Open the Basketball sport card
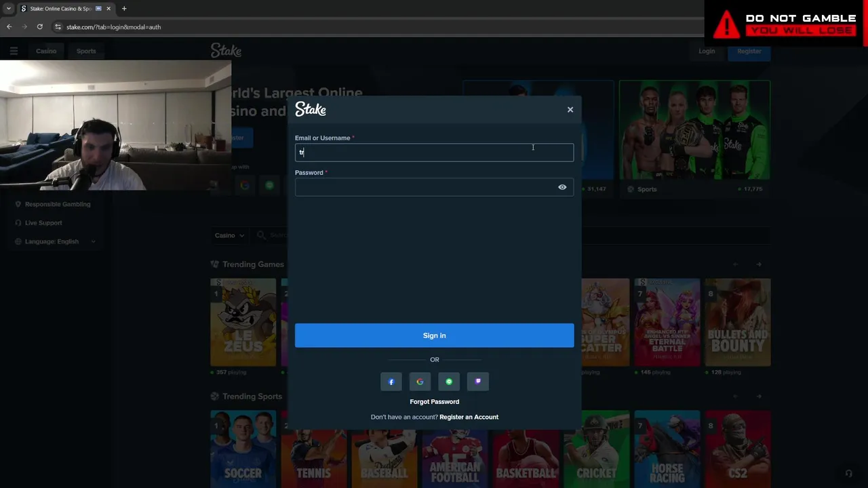Screen dimensions: 868x488 click(x=526, y=449)
